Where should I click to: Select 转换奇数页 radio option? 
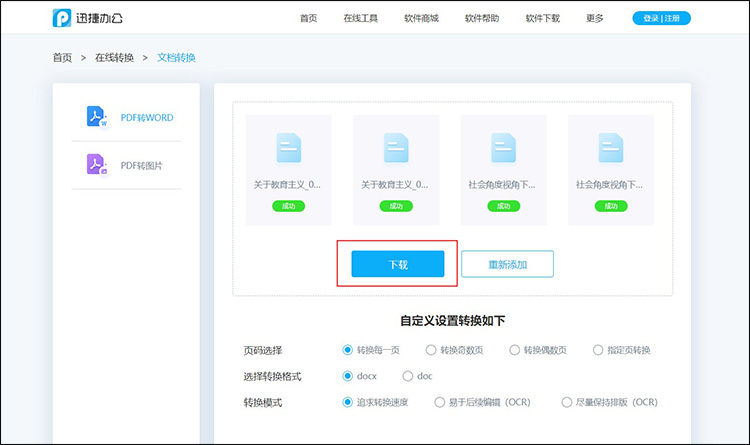431,350
